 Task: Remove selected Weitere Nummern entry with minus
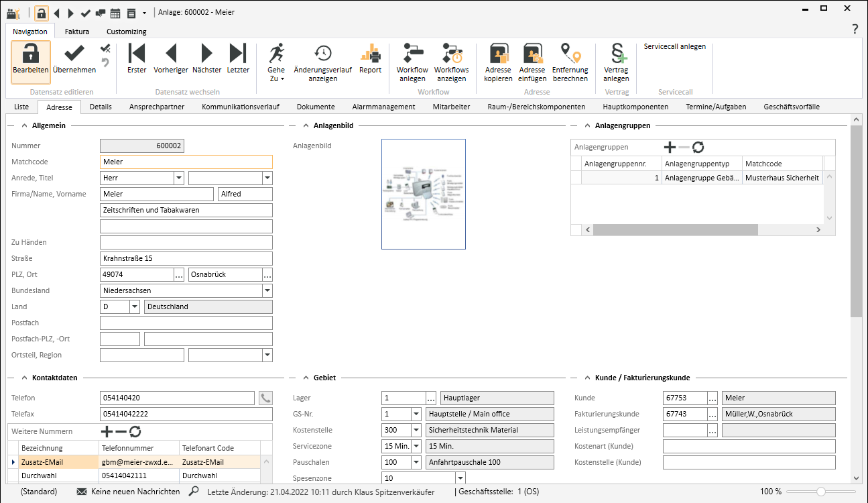[x=121, y=431]
